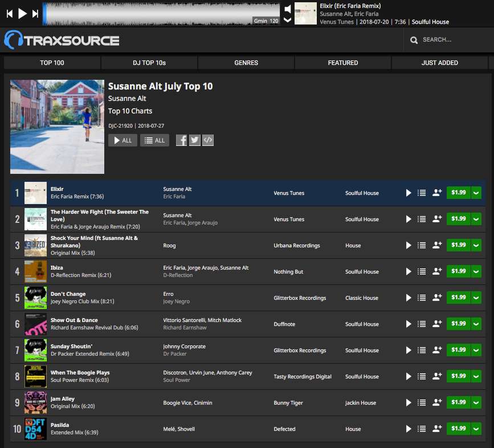The height and width of the screenshot is (448, 494).
Task: Follow artist on Don't Change row
Action: [437, 298]
